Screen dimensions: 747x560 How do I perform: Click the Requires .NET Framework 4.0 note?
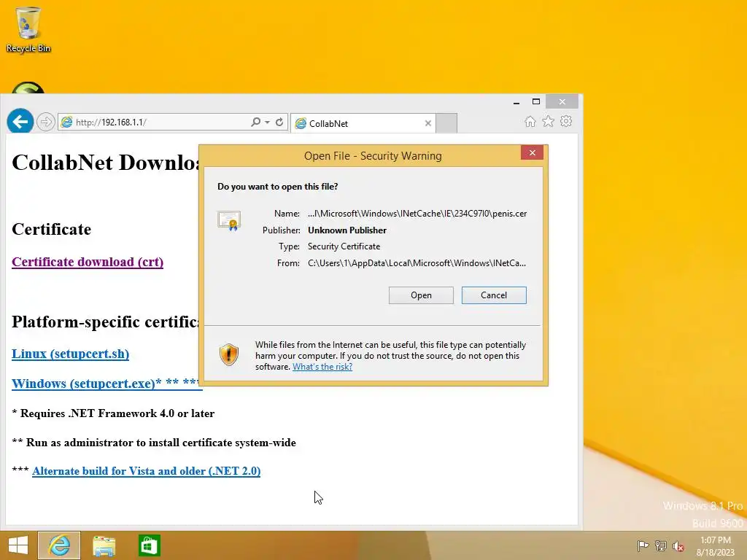[x=113, y=413]
